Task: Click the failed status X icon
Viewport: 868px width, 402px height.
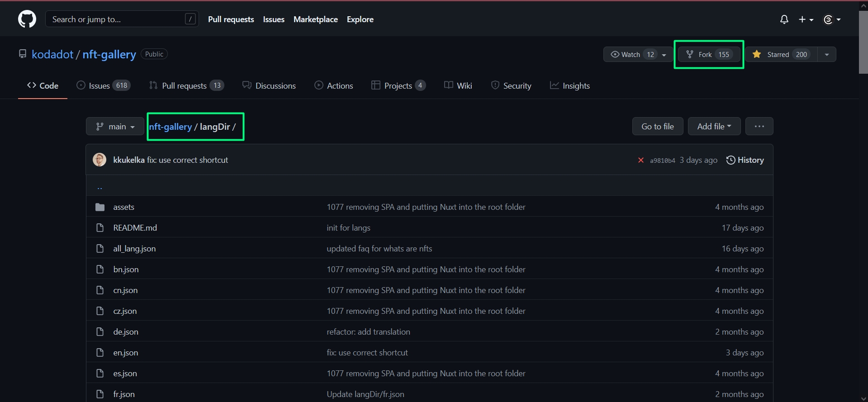Action: [x=640, y=160]
